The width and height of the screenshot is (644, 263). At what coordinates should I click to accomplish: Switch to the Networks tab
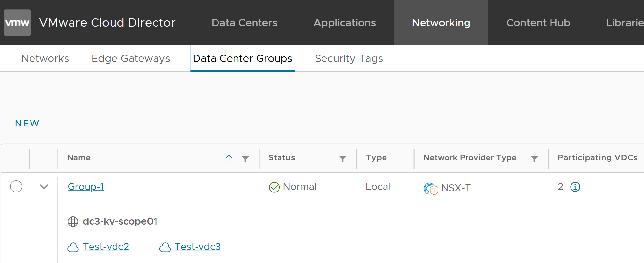45,58
